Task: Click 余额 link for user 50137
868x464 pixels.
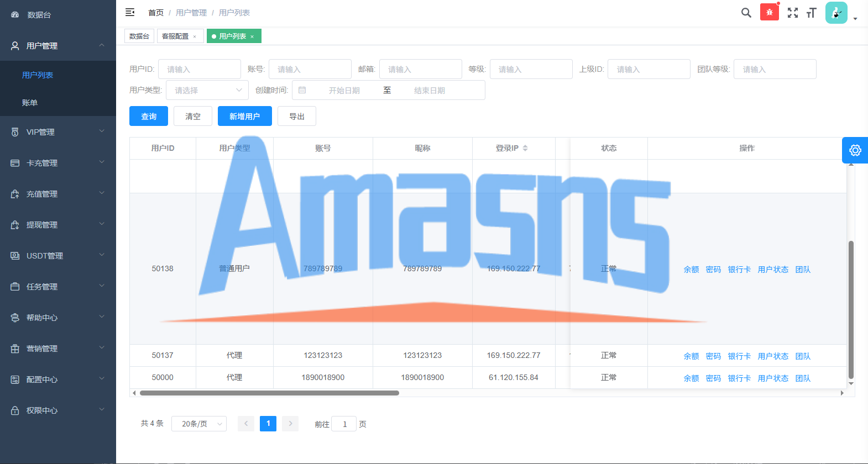Action: (x=691, y=356)
